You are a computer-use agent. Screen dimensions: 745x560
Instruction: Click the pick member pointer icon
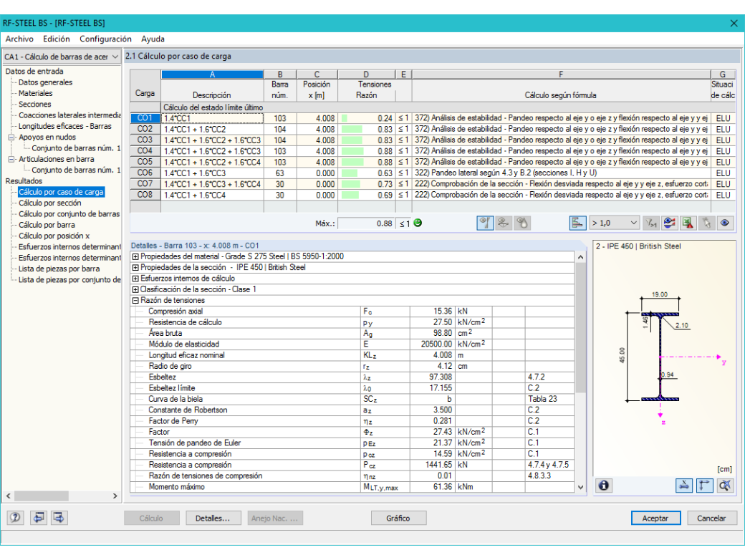coord(706,223)
